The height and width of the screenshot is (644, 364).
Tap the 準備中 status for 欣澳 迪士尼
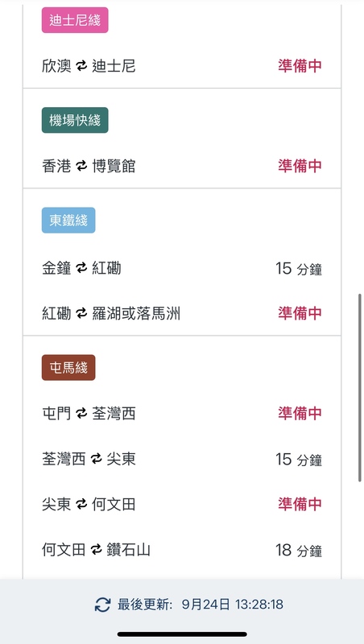coord(300,66)
